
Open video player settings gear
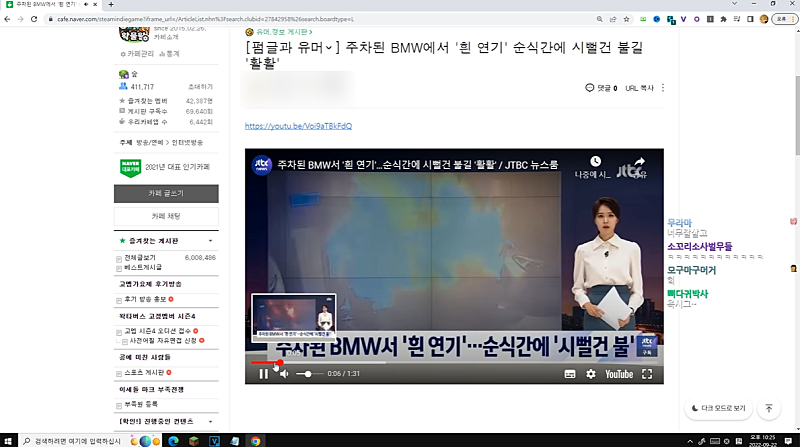pyautogui.click(x=591, y=373)
